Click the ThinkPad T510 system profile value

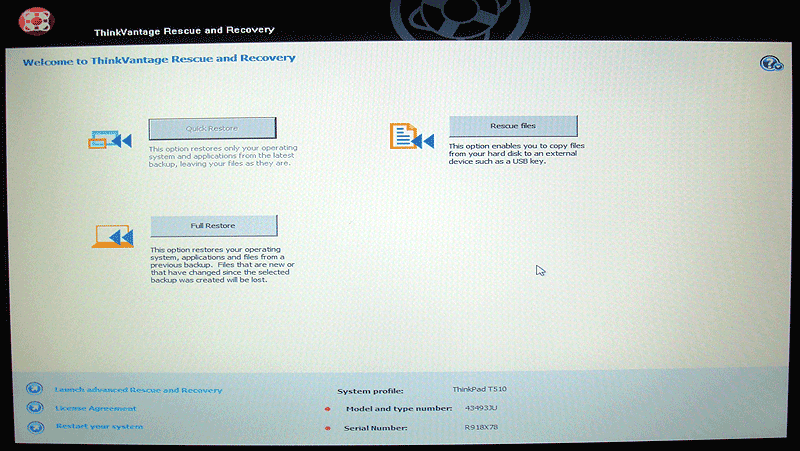pos(480,389)
